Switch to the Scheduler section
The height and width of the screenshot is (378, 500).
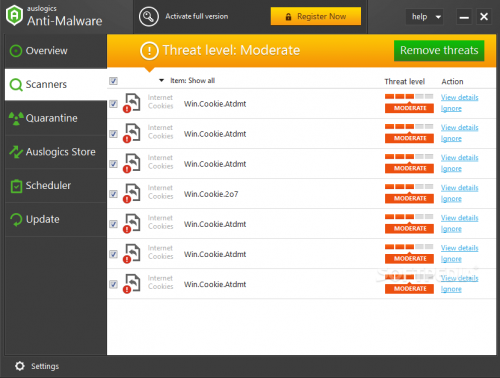(x=56, y=186)
